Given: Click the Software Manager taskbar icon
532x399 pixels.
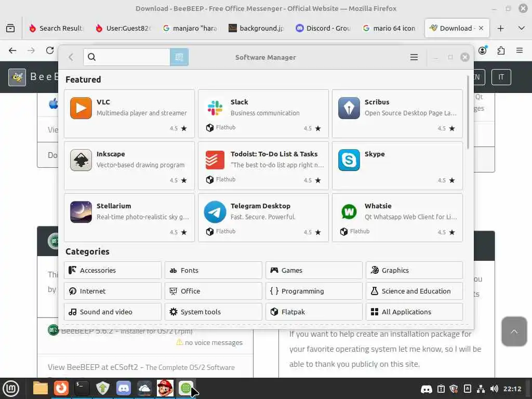Looking at the screenshot, I should pos(185,389).
